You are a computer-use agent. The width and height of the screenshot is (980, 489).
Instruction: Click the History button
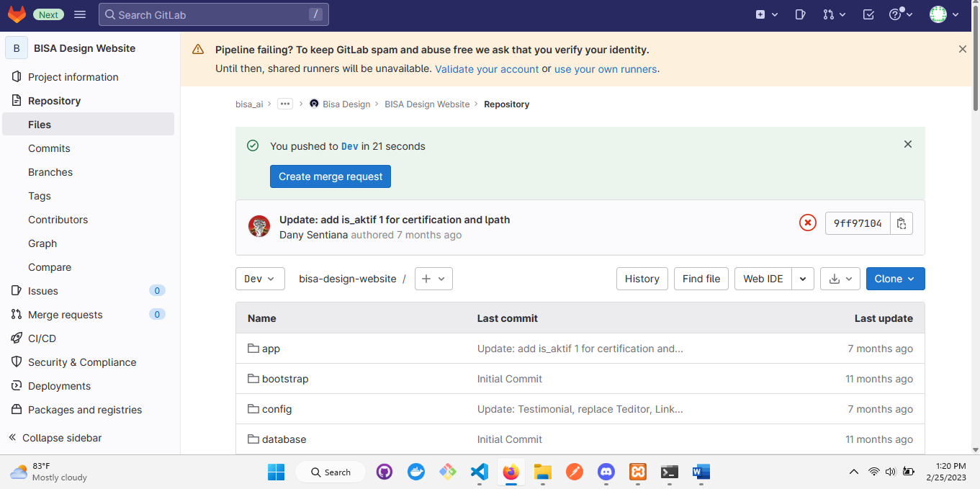pyautogui.click(x=642, y=279)
